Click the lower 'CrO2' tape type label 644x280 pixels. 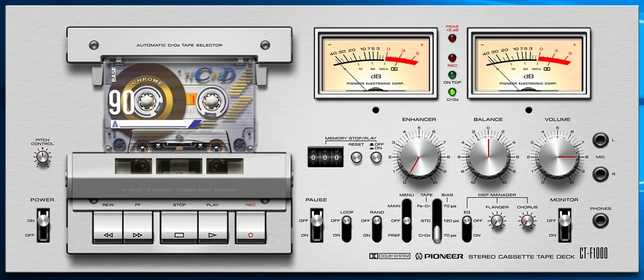click(x=425, y=235)
